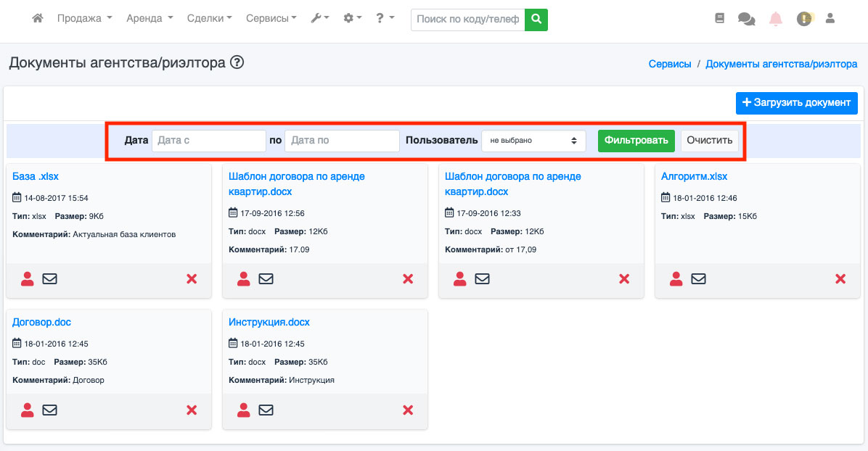Click envelope icon on Алгоритм.xlsx card
This screenshot has height=451, width=868.
pyautogui.click(x=698, y=278)
